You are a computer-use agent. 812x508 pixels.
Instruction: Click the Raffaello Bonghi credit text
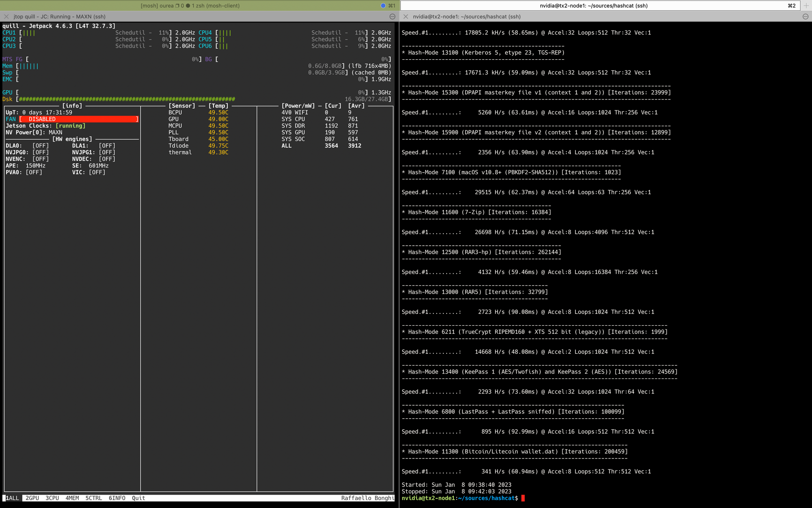(x=368, y=498)
